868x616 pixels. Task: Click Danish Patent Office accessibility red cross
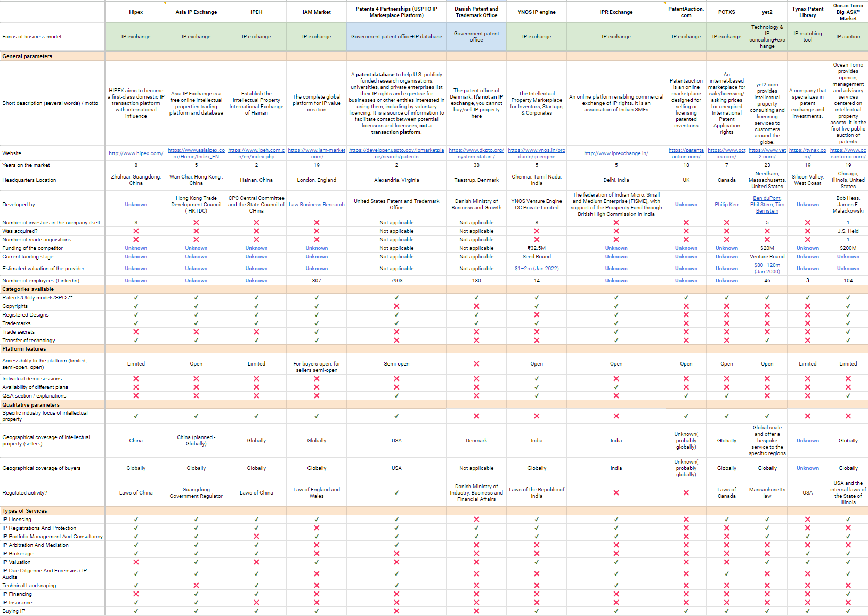click(x=476, y=364)
